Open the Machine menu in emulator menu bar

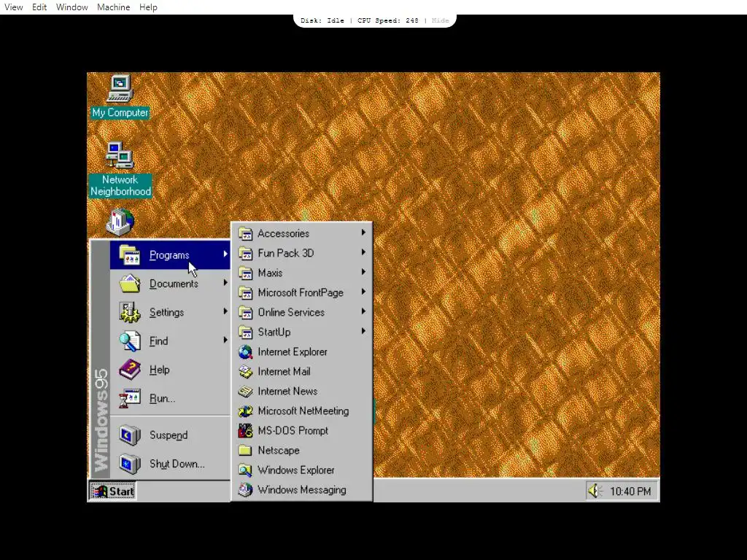[113, 7]
